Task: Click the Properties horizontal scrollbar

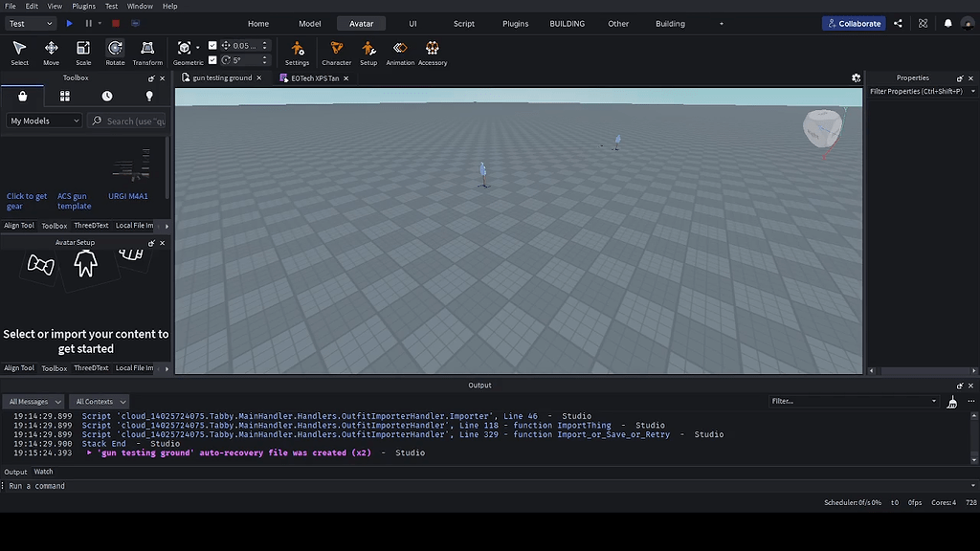Action: click(923, 370)
